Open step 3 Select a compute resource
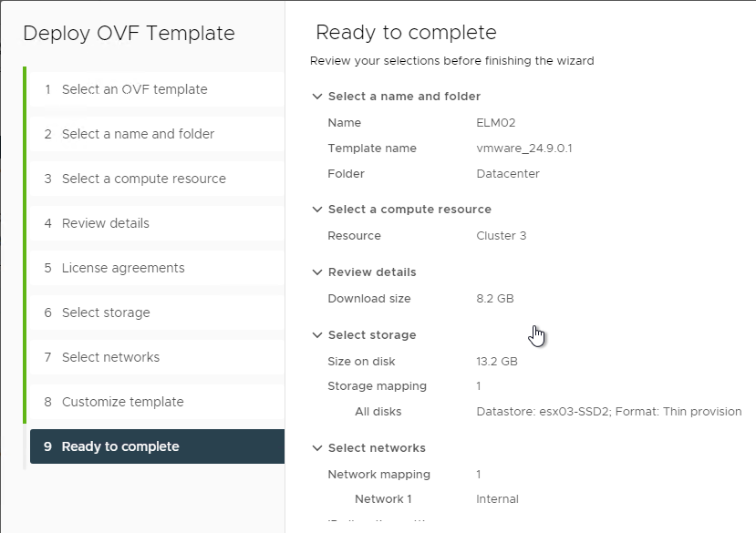The height and width of the screenshot is (533, 756). [157, 179]
